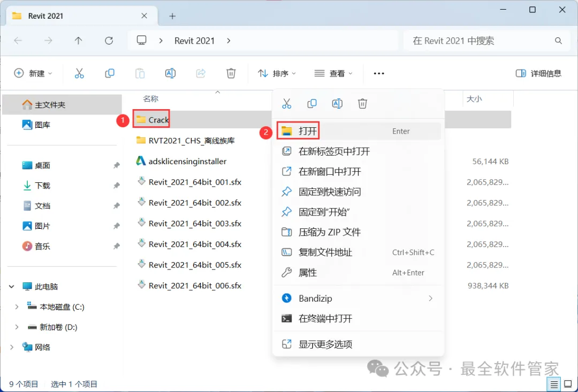
Task: Choose 在新标签页中打开
Action: [358, 151]
